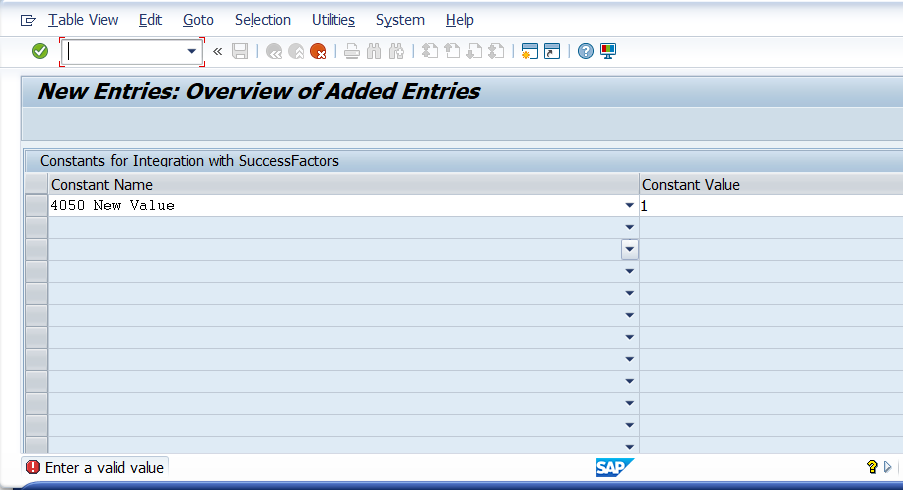Image resolution: width=903 pixels, height=490 pixels.
Task: Click the green Enter checkmark icon
Action: [x=40, y=51]
